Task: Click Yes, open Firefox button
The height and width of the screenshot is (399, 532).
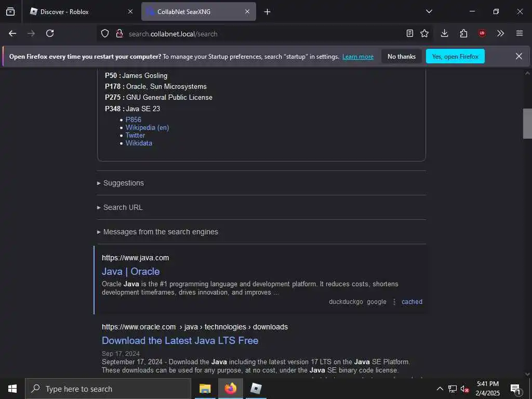Action: pos(455,56)
